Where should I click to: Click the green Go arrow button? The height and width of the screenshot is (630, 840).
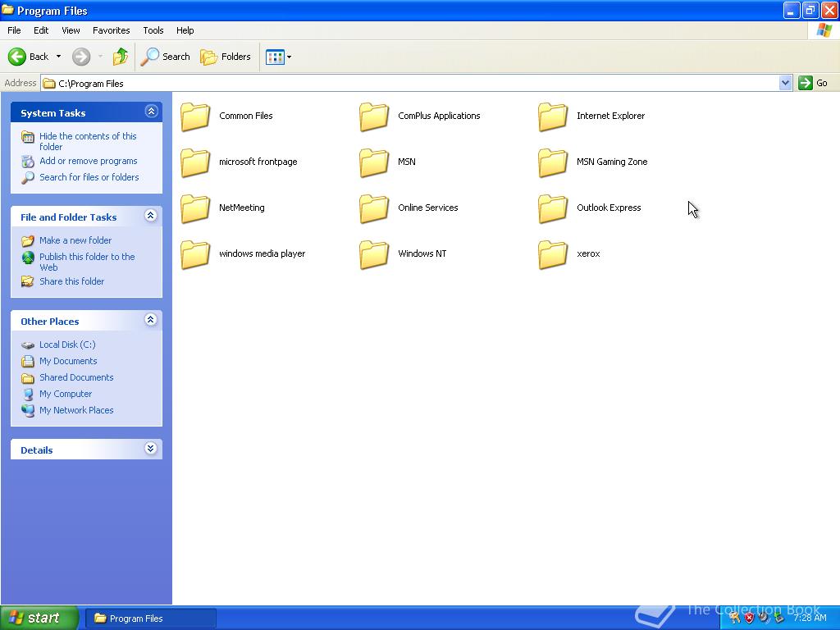(x=806, y=83)
